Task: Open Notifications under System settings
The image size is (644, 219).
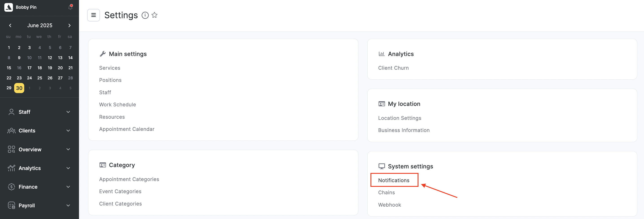Action: 394,180
